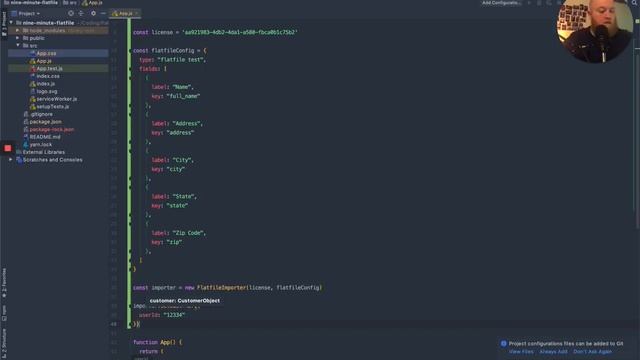
Task: Select index.js in project tree
Action: [x=45, y=84]
